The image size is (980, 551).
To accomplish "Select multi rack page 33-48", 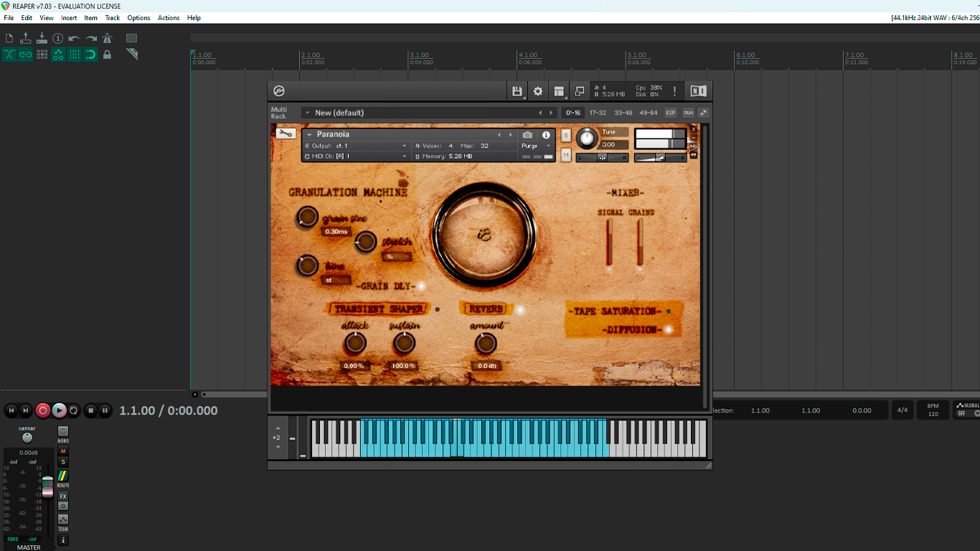I will pyautogui.click(x=623, y=113).
